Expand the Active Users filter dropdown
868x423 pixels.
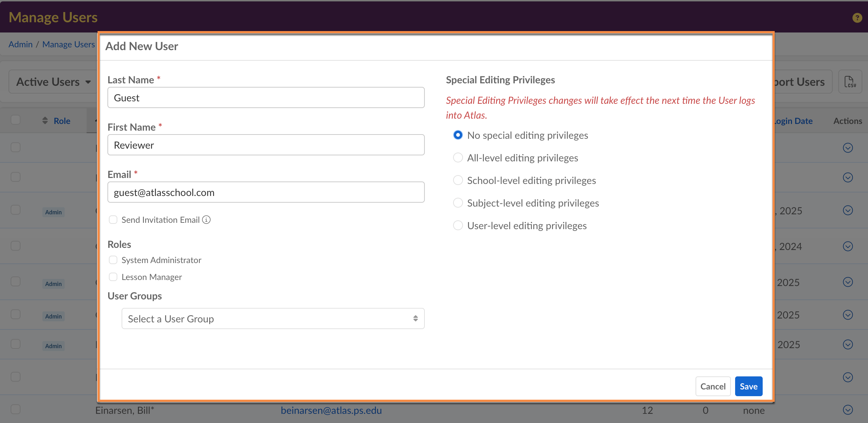(x=53, y=82)
